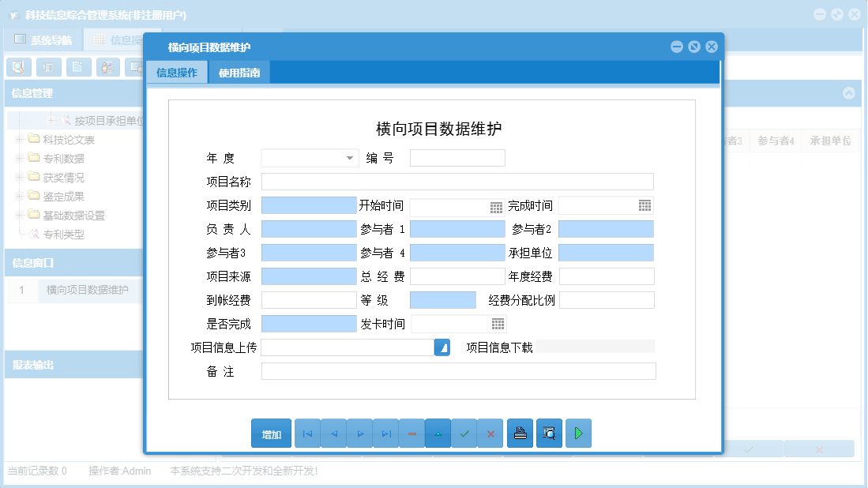The height and width of the screenshot is (488, 868).
Task: Jump to the last record
Action: click(x=385, y=433)
